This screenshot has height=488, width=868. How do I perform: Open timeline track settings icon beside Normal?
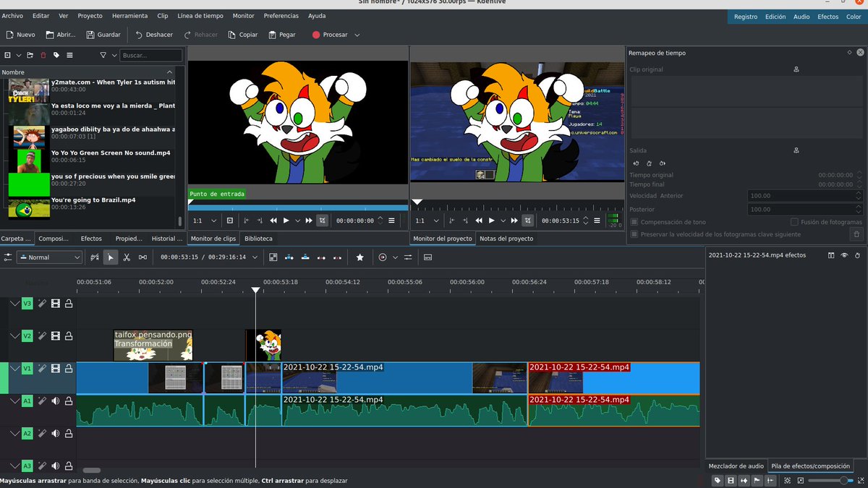tap(8, 257)
